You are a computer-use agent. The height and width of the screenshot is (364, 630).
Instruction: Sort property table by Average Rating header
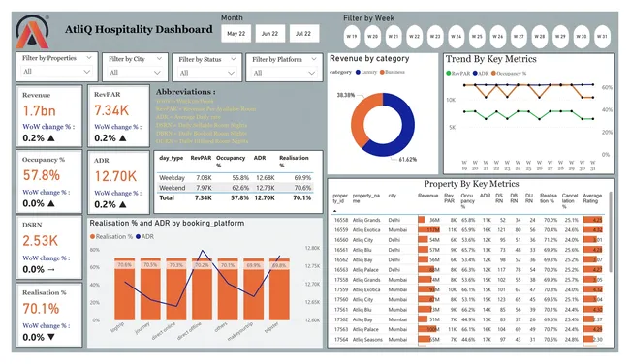click(x=592, y=197)
